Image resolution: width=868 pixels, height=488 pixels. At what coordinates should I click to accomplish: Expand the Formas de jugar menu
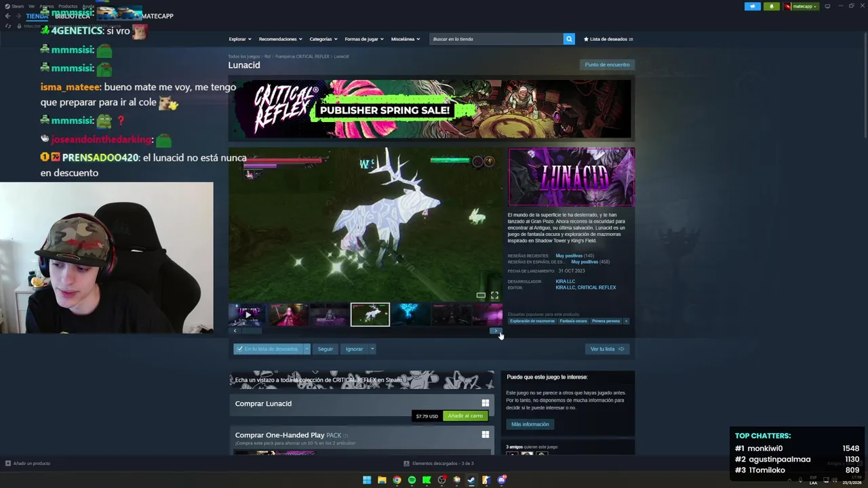(x=364, y=39)
